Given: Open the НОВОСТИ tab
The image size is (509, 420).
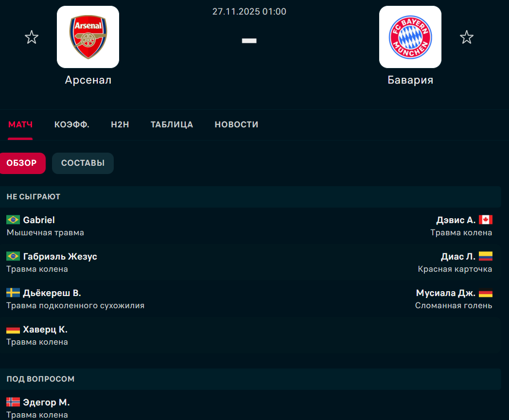Looking at the screenshot, I should pyautogui.click(x=236, y=124).
